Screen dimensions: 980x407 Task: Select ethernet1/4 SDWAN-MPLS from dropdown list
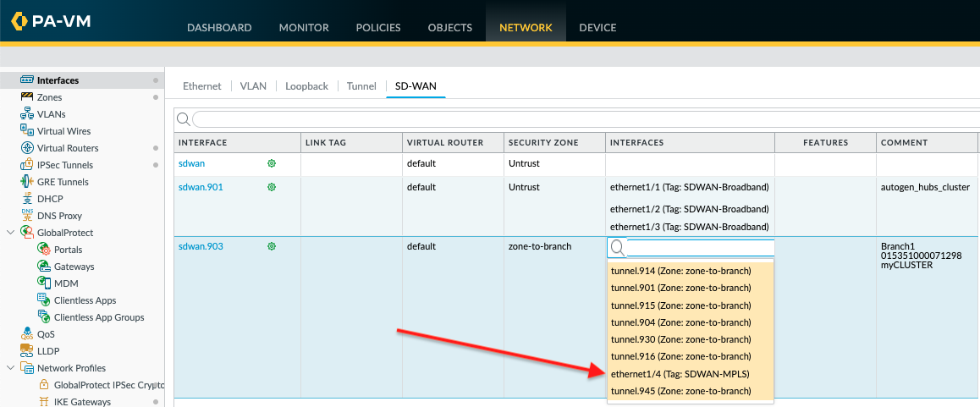(680, 374)
